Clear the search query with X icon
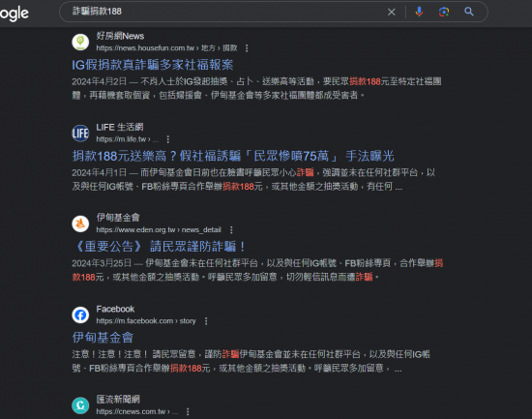The height and width of the screenshot is (419, 532). click(x=391, y=13)
